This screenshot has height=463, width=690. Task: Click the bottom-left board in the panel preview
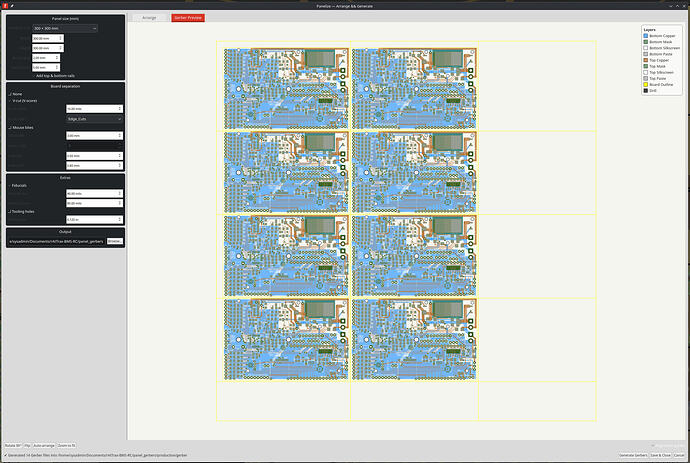[x=286, y=339]
